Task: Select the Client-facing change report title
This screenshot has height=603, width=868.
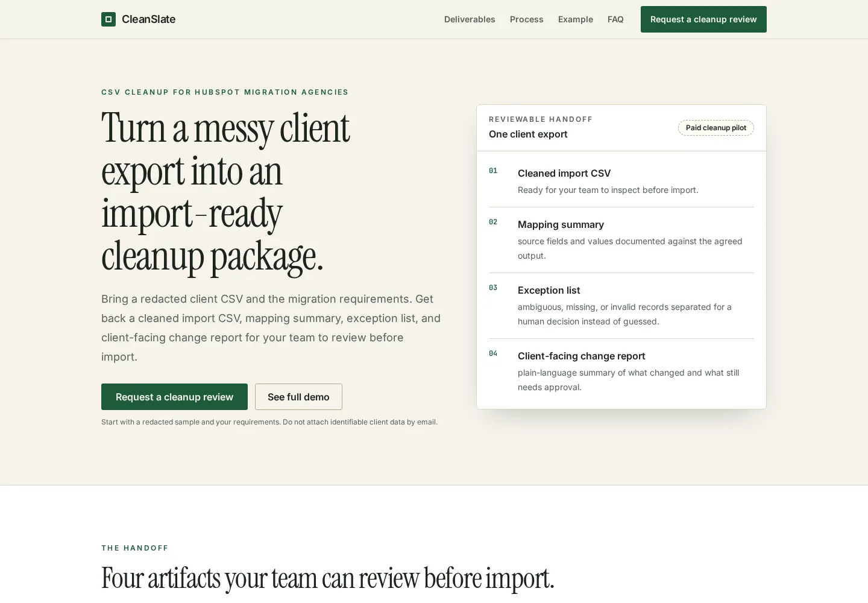Action: tap(581, 356)
